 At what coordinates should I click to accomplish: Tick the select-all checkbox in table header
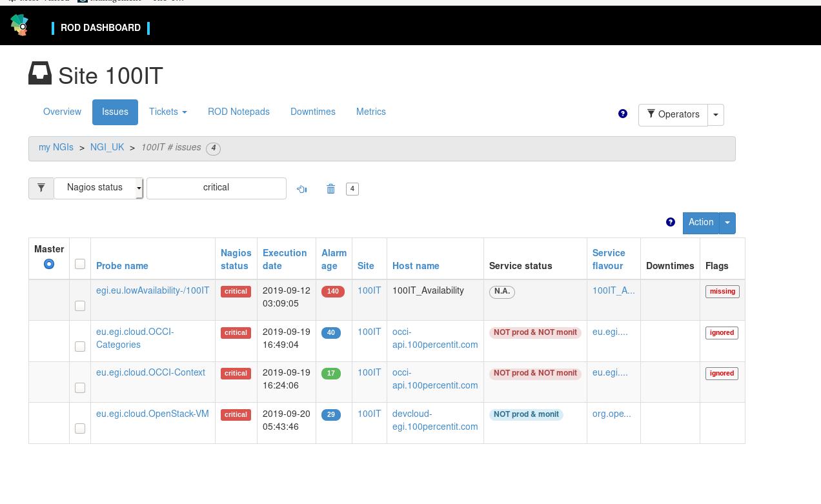[80, 264]
